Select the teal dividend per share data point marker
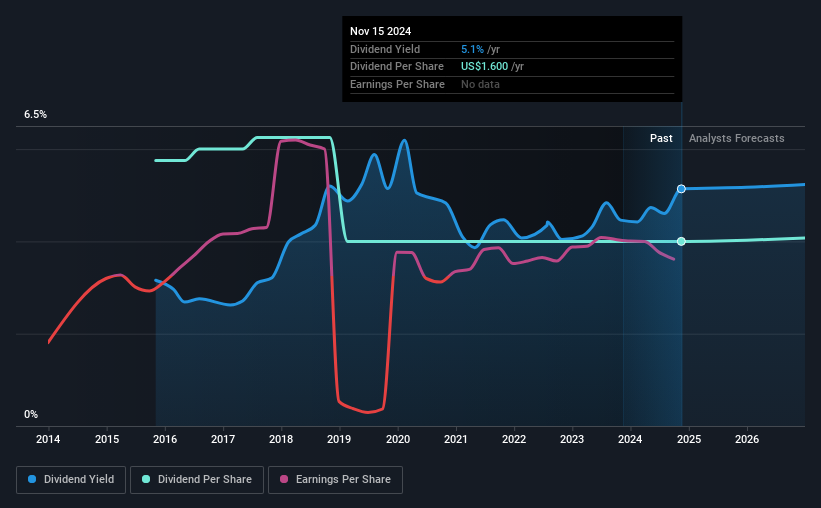This screenshot has width=821, height=508. [681, 241]
